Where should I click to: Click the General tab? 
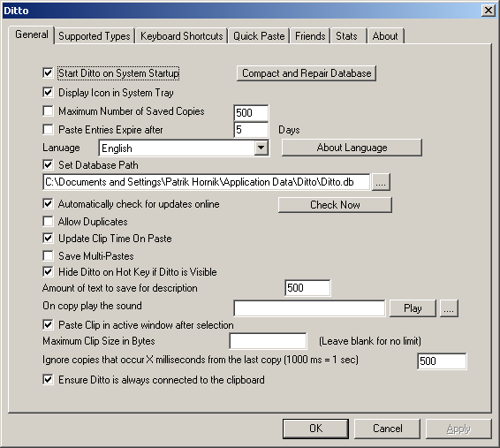click(32, 34)
